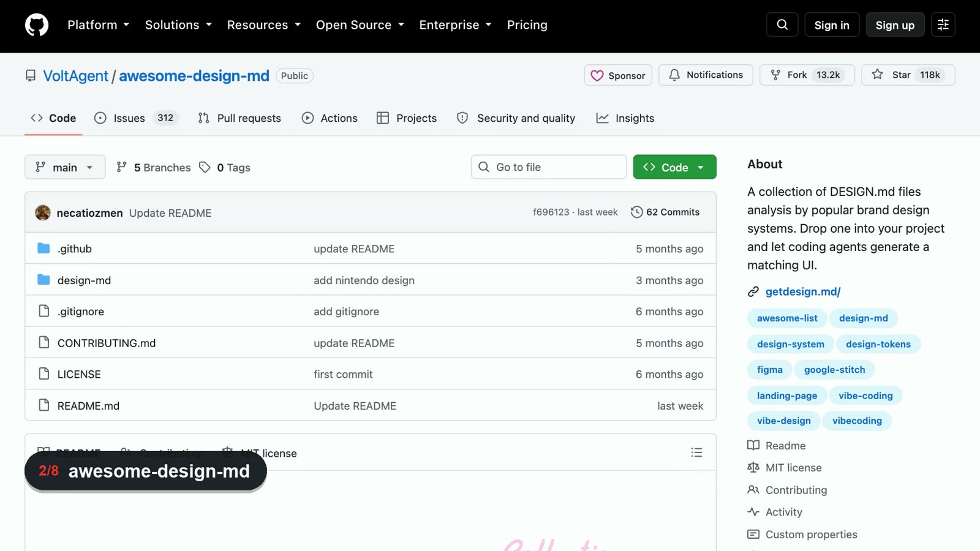Open the f696123 commit hash
This screenshot has width=980, height=551.
pos(551,212)
